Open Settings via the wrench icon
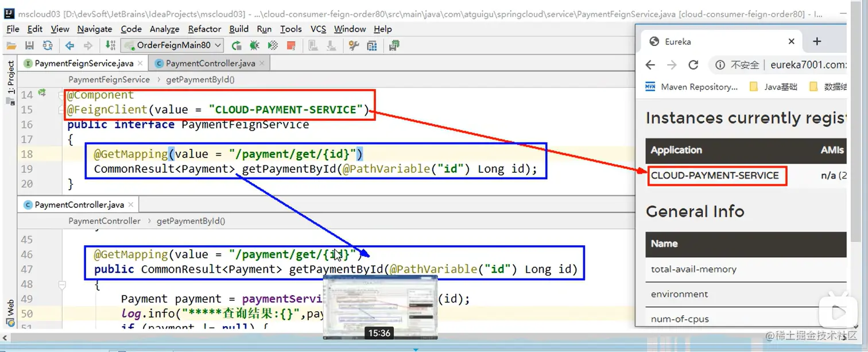 [354, 45]
